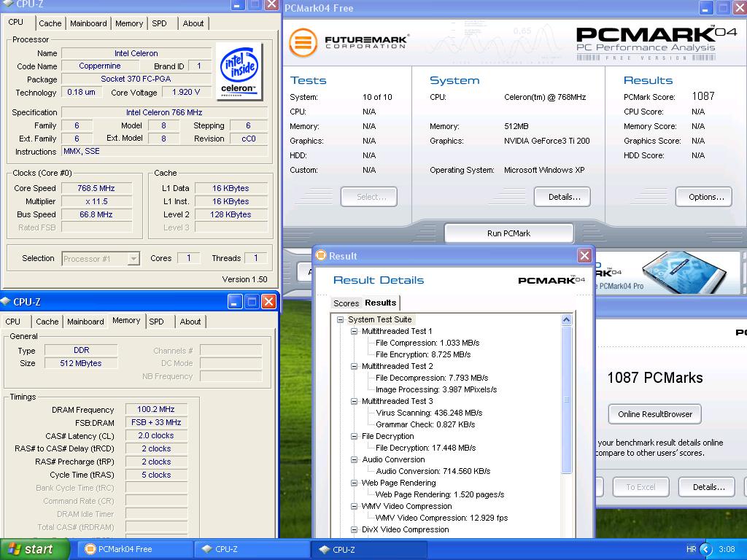This screenshot has width=747, height=560.
Task: Open the Processor #1 selection dropdown
Action: coord(101,259)
